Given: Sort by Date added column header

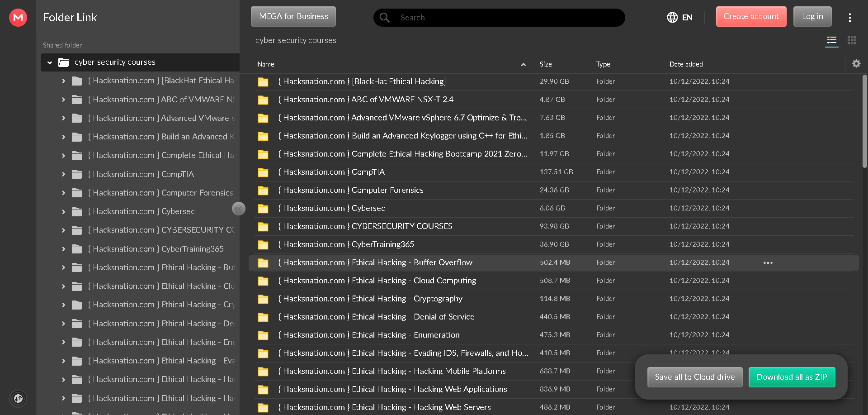Looking at the screenshot, I should tap(686, 64).
